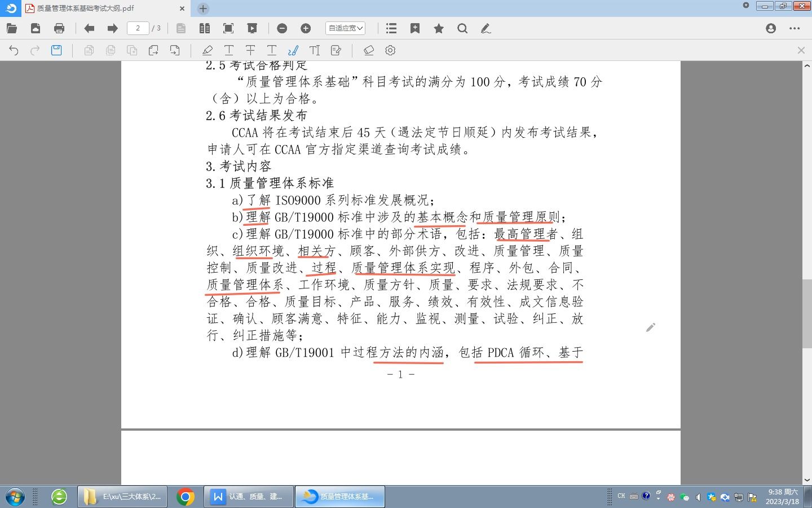Open a file with the folder icon
Viewport: 812px width, 508px height.
(x=12, y=28)
